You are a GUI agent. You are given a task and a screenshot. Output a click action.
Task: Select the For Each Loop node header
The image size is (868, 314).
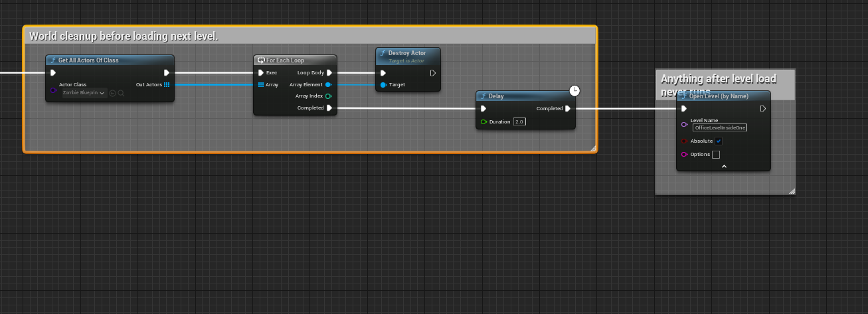[x=295, y=60]
